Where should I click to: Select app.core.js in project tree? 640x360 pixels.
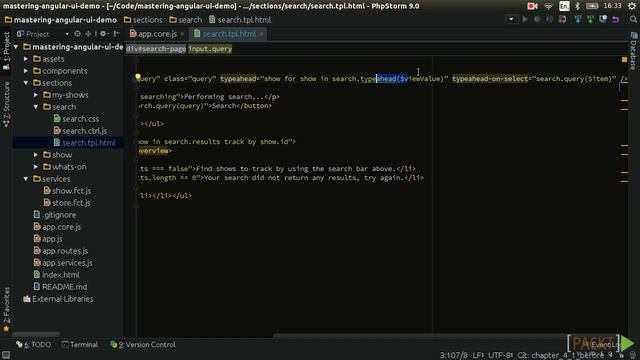click(x=57, y=227)
